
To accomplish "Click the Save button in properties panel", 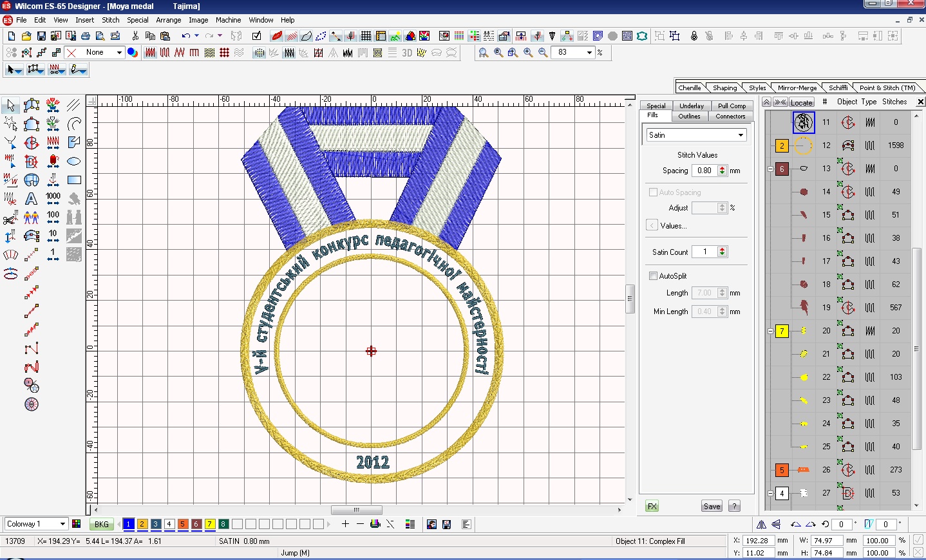I will [x=712, y=507].
